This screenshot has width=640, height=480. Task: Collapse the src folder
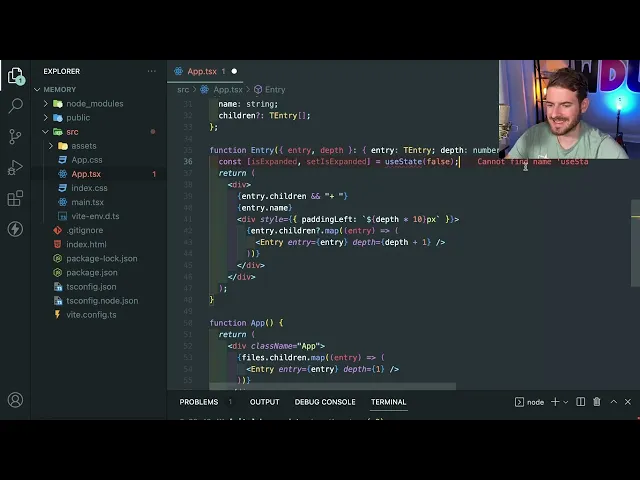click(72, 132)
